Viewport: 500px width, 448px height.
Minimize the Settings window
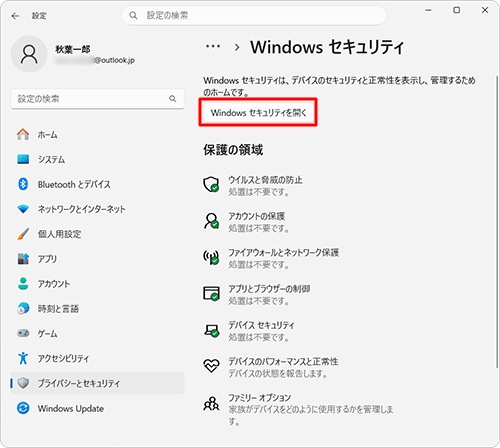429,10
